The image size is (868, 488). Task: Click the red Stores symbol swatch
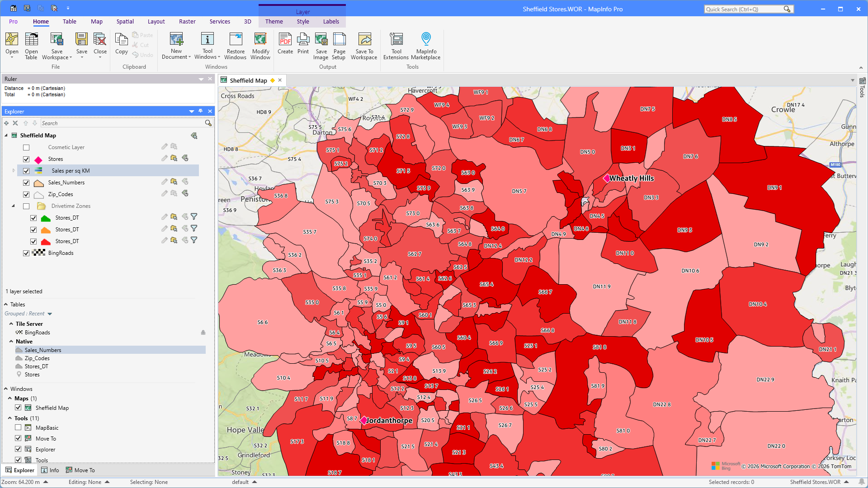click(x=38, y=160)
